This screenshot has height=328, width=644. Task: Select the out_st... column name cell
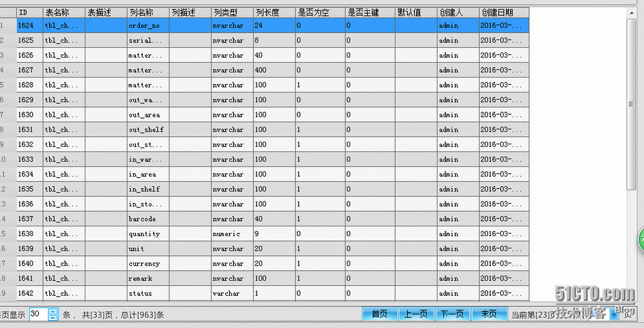coord(148,144)
